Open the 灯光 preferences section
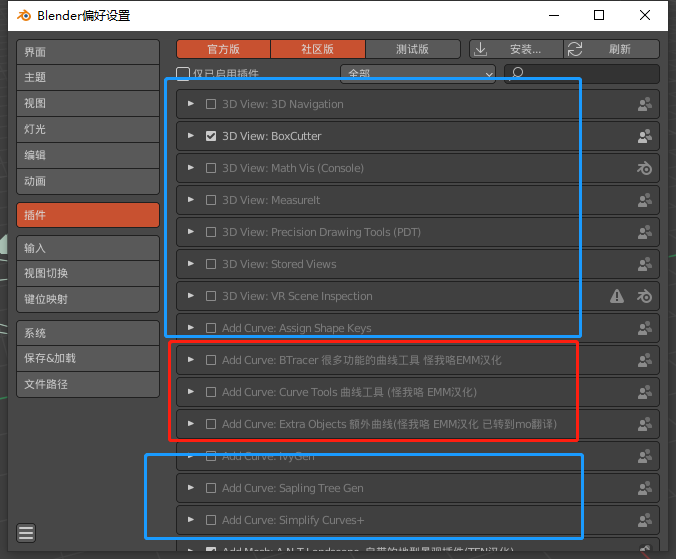Screen dimensions: 676x559 click(x=88, y=129)
